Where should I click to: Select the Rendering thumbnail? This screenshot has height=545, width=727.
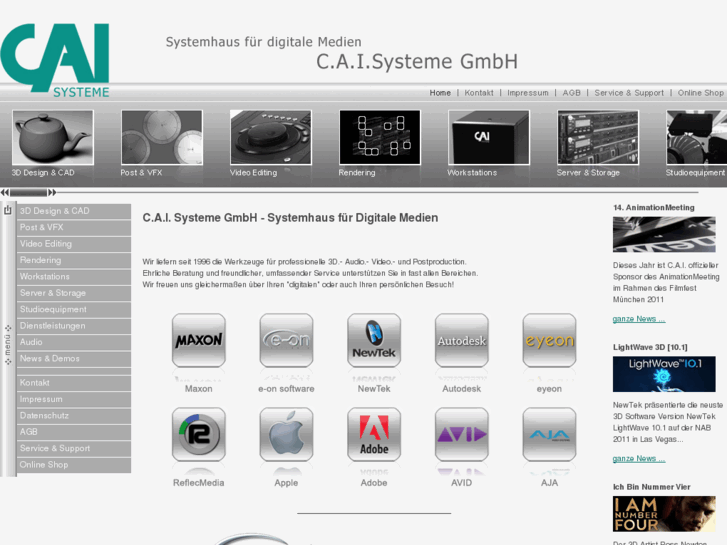380,137
